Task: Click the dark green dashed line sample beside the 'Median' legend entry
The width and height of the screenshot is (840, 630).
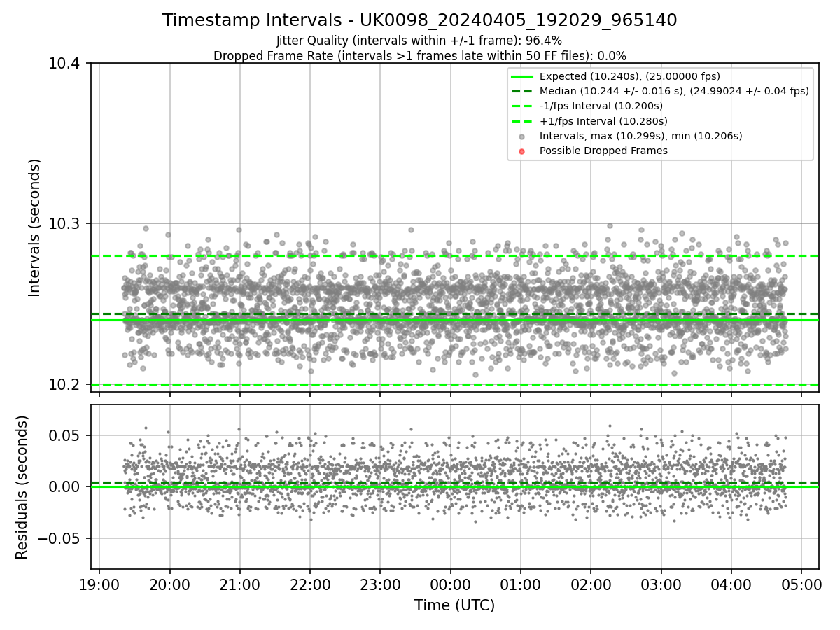Action: (522, 91)
